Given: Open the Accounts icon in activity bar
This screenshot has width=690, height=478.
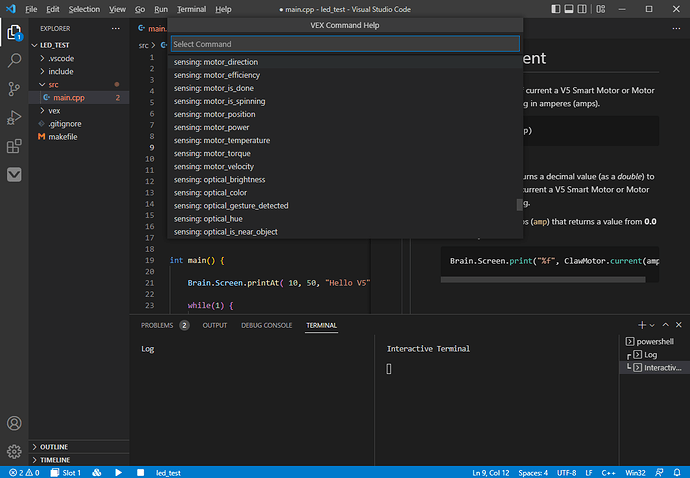Looking at the screenshot, I should click(x=15, y=424).
